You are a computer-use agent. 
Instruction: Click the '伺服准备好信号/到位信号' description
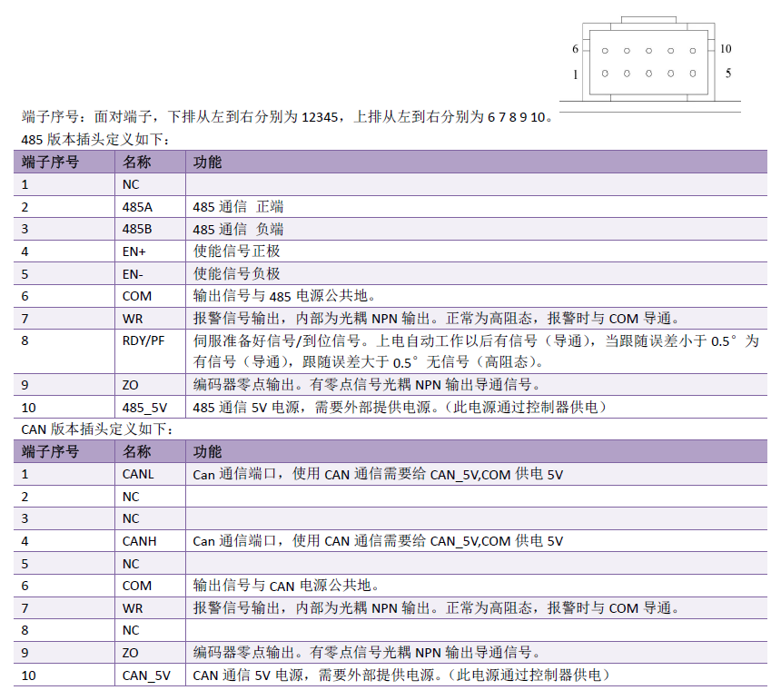pos(476,351)
